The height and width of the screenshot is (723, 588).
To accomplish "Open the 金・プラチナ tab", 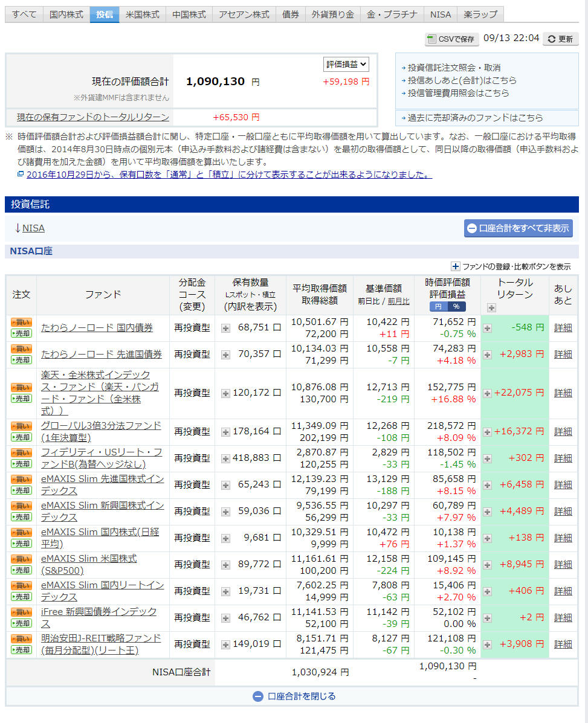I will 392,14.
